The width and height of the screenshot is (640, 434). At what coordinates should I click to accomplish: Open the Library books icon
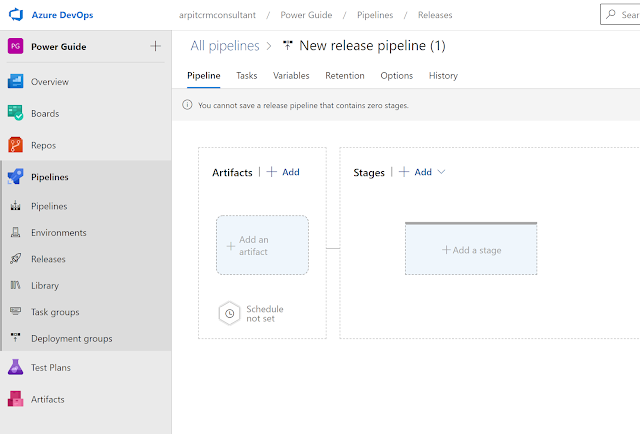pyautogui.click(x=16, y=285)
